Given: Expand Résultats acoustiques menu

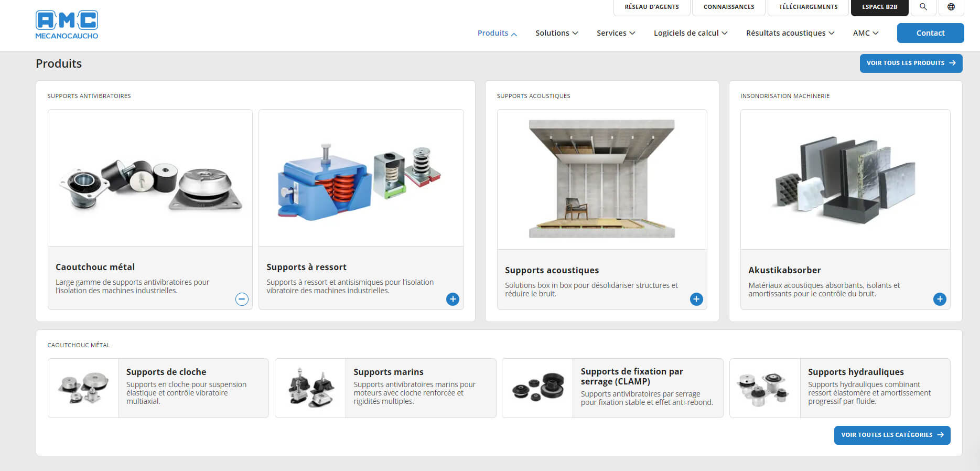Looking at the screenshot, I should 790,33.
